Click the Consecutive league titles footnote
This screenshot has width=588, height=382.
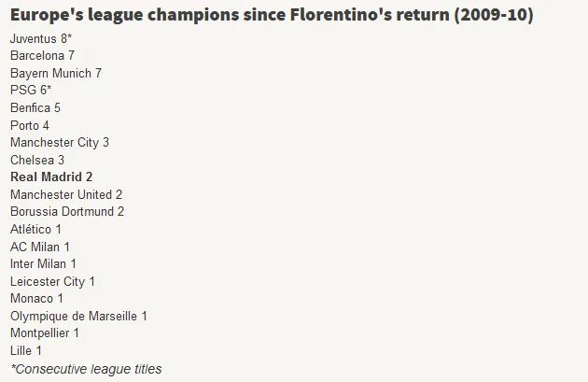pos(86,369)
